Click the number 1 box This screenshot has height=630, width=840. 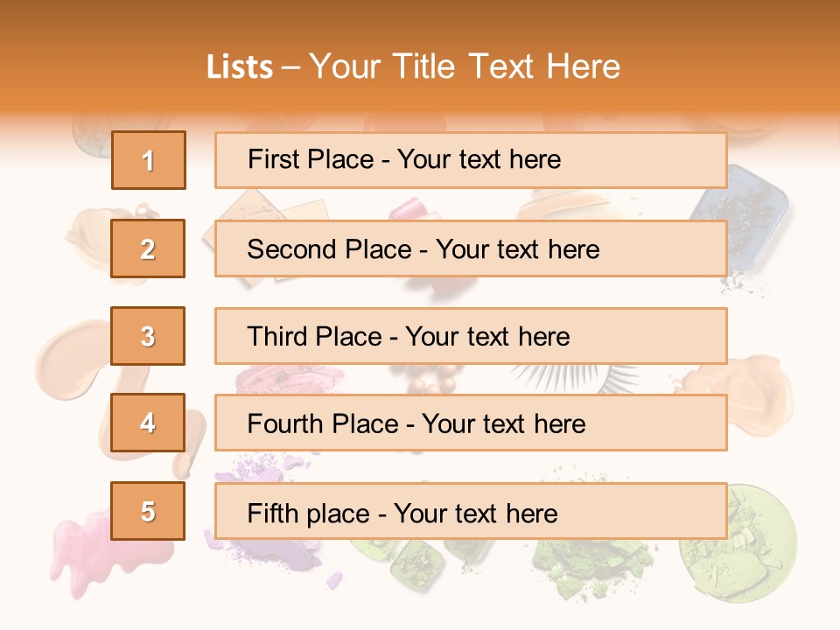148,160
